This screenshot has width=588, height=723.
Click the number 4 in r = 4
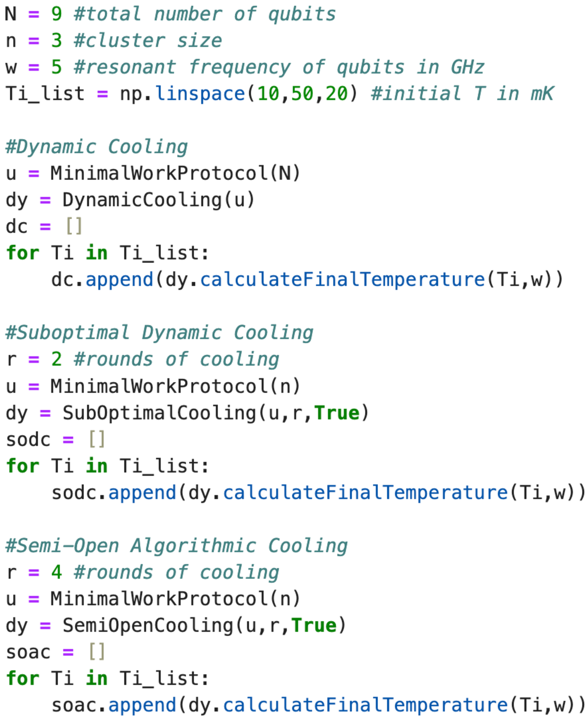pos(57,572)
